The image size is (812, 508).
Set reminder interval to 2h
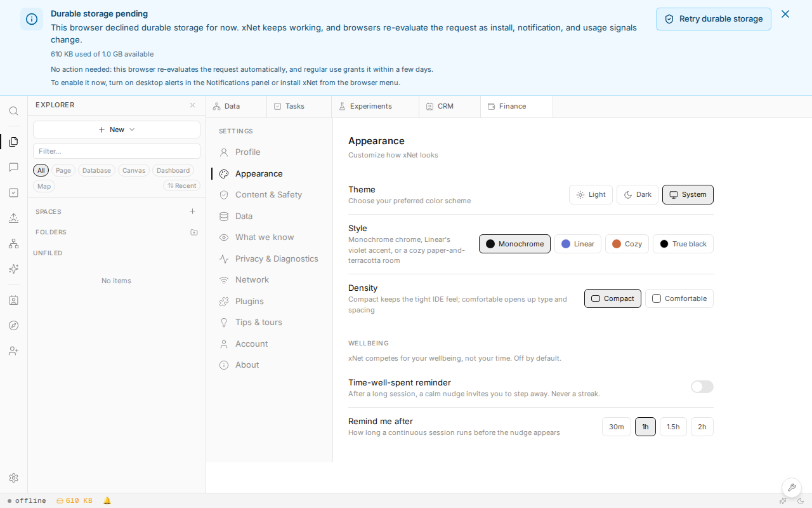[x=702, y=427]
